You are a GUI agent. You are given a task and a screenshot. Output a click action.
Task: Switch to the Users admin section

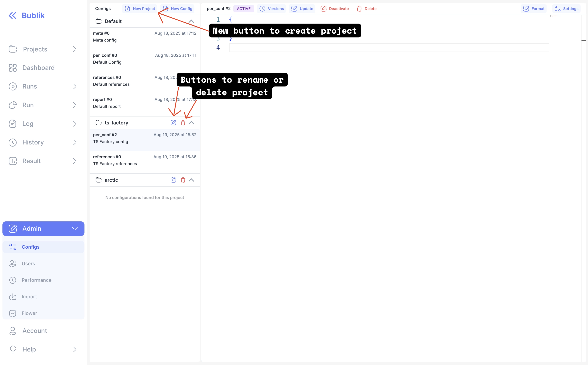tap(28, 263)
